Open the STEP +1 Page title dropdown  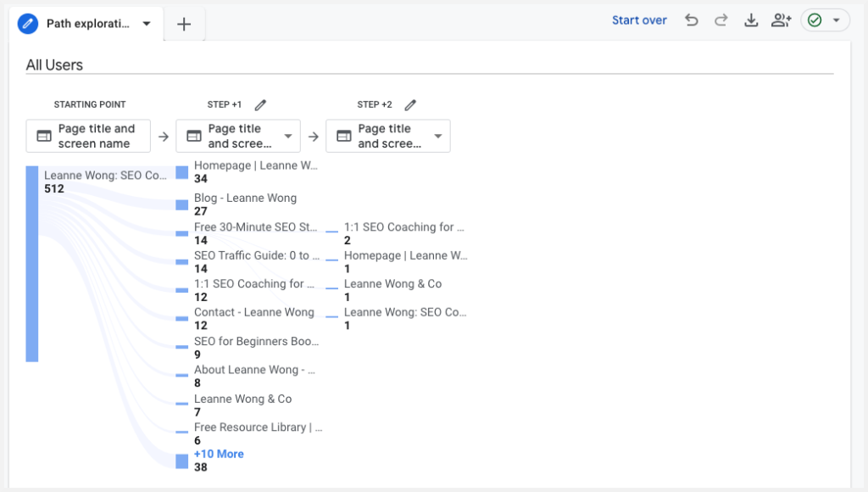click(x=287, y=136)
